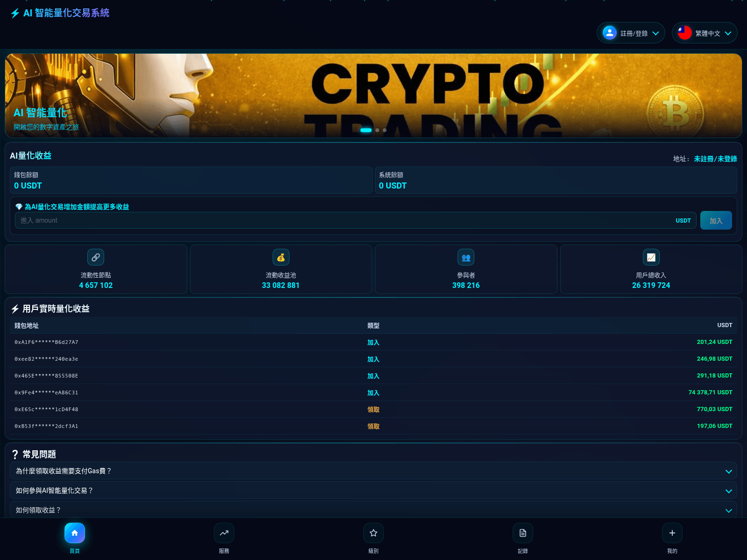Click the AI量化收益 section heading
The height and width of the screenshot is (560, 747).
tap(31, 155)
